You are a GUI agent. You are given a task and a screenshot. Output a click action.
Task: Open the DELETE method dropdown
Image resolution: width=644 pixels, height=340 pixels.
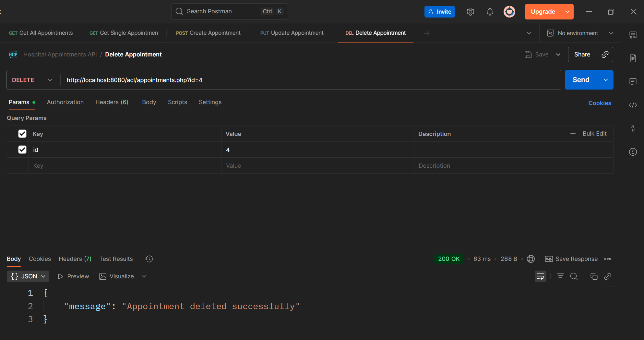(32, 80)
